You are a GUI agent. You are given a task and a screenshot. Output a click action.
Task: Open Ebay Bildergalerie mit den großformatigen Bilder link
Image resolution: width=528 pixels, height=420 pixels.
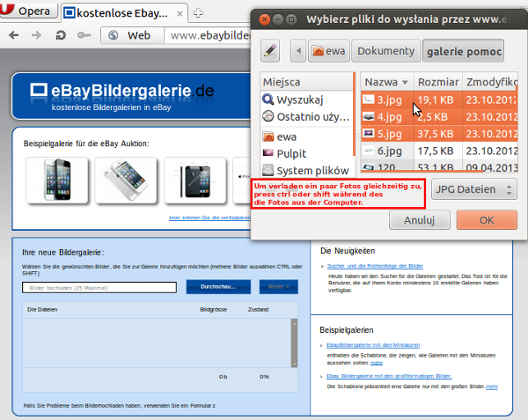tap(389, 376)
